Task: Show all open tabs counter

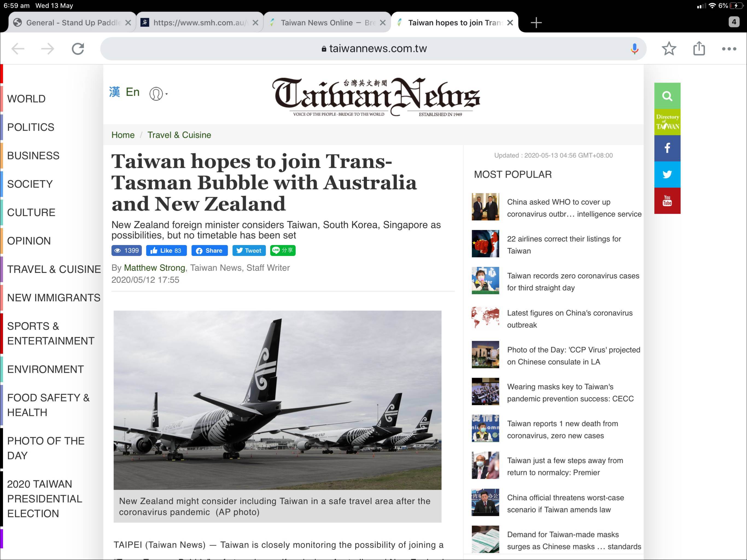Action: (734, 22)
